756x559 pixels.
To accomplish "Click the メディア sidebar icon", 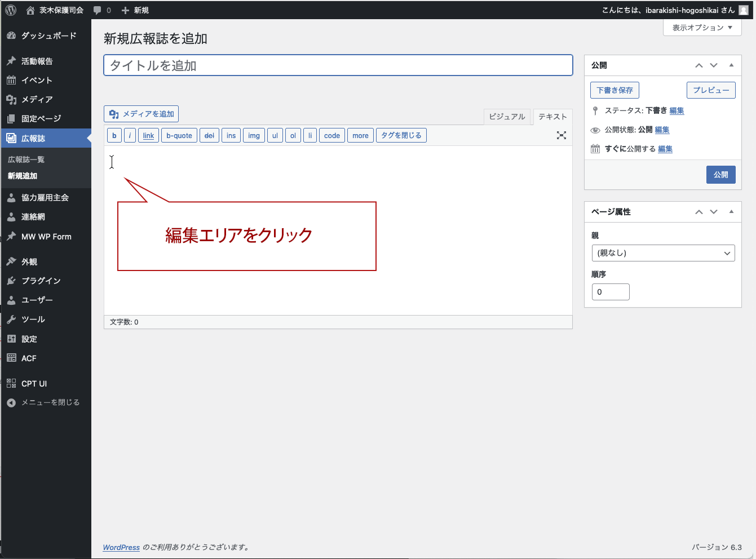I will click(x=11, y=99).
